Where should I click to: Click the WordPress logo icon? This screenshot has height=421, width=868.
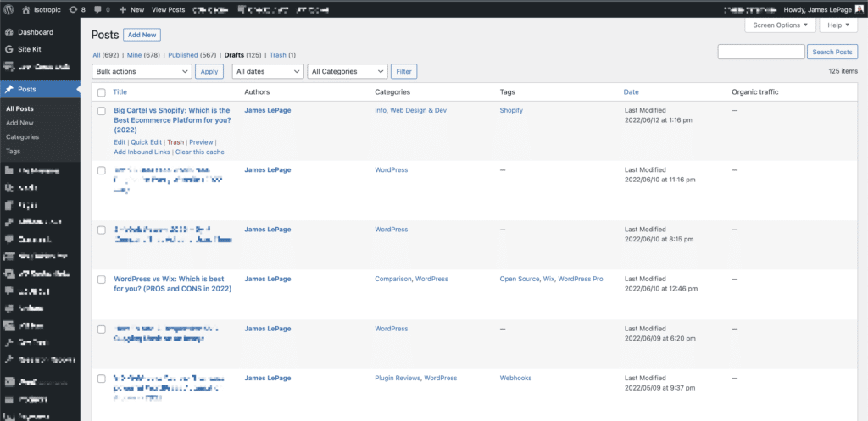coord(9,9)
